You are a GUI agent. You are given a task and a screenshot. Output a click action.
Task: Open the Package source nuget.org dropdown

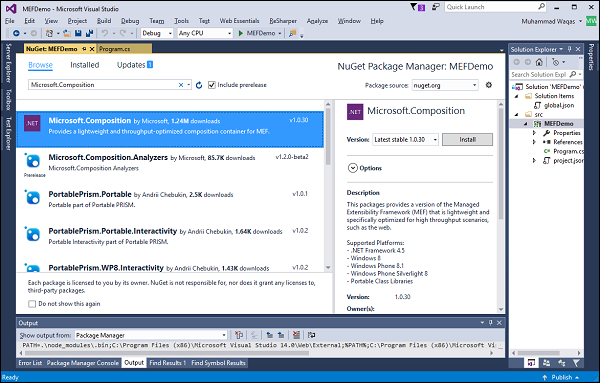[445, 85]
